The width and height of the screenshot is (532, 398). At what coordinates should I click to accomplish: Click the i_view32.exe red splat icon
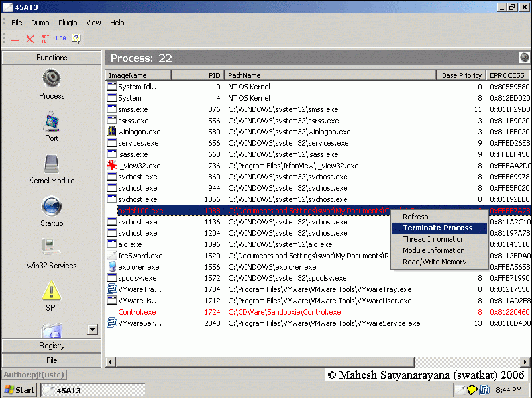click(111, 165)
